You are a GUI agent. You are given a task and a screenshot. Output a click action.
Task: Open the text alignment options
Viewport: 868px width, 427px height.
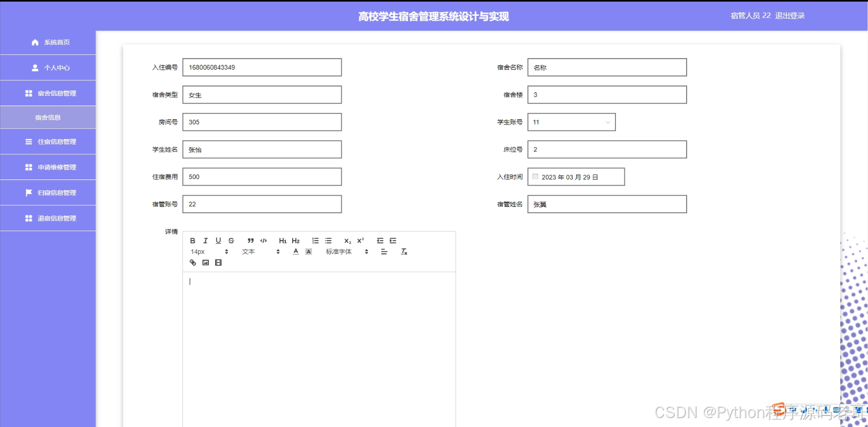pos(384,252)
